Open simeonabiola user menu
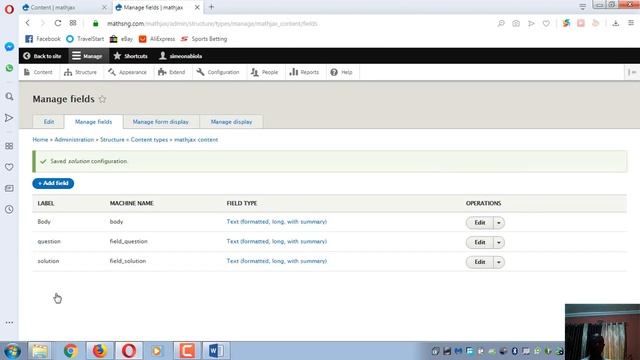This screenshot has height=360, width=640. (x=180, y=56)
